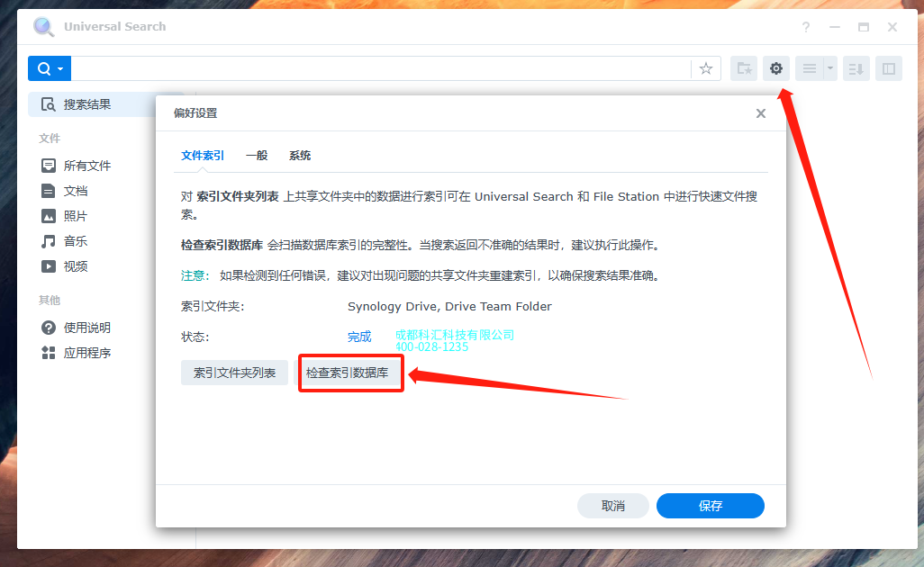
Task: Expand the view mode dropdown arrow
Action: pos(830,69)
